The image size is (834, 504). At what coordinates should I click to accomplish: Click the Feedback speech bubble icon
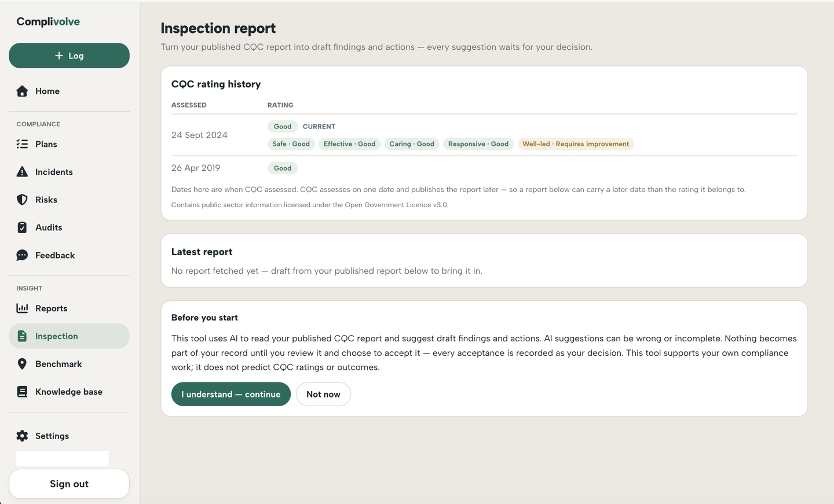pyautogui.click(x=22, y=255)
